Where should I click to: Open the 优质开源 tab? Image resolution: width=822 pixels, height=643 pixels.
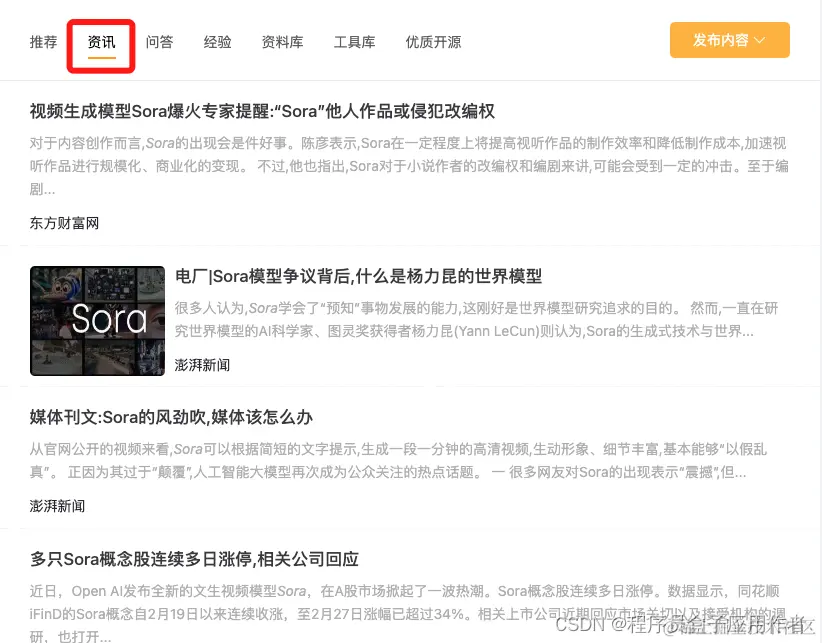(433, 42)
